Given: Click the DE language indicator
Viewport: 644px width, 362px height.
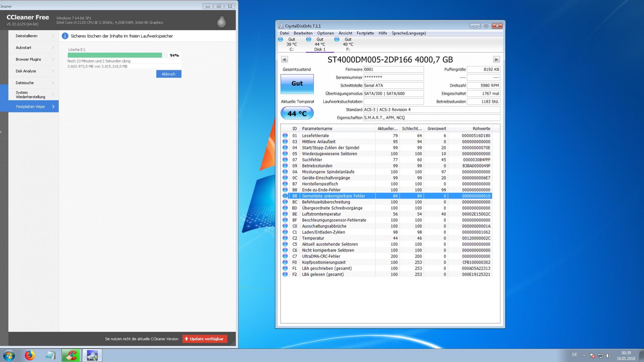Looking at the screenshot, I should click(x=574, y=355).
